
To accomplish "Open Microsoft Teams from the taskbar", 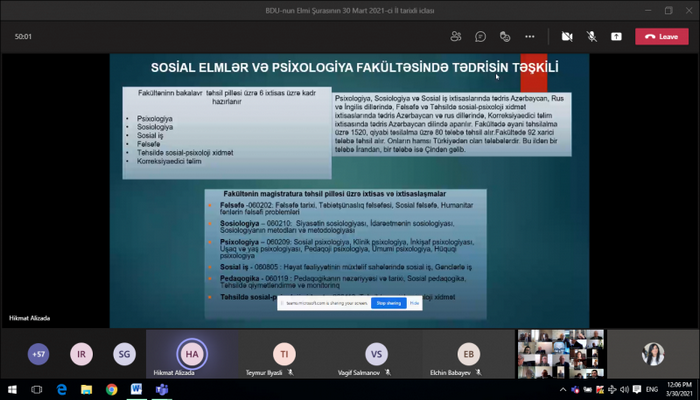I will pos(160,389).
